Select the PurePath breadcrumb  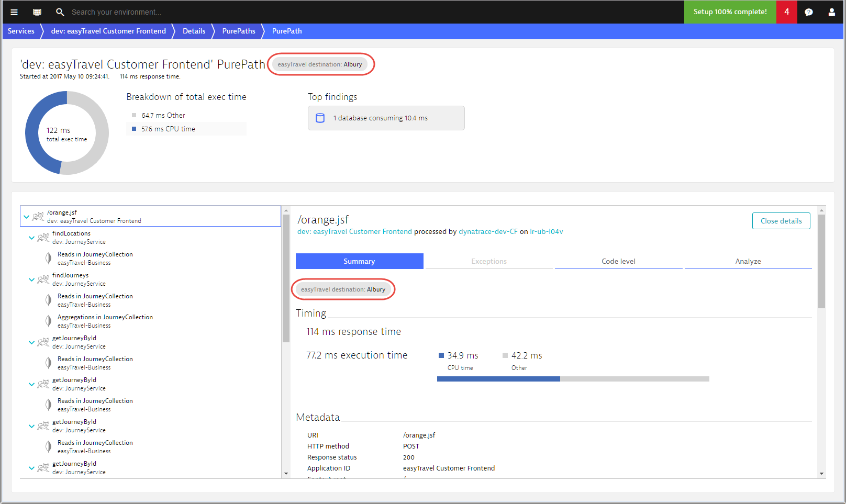click(287, 31)
